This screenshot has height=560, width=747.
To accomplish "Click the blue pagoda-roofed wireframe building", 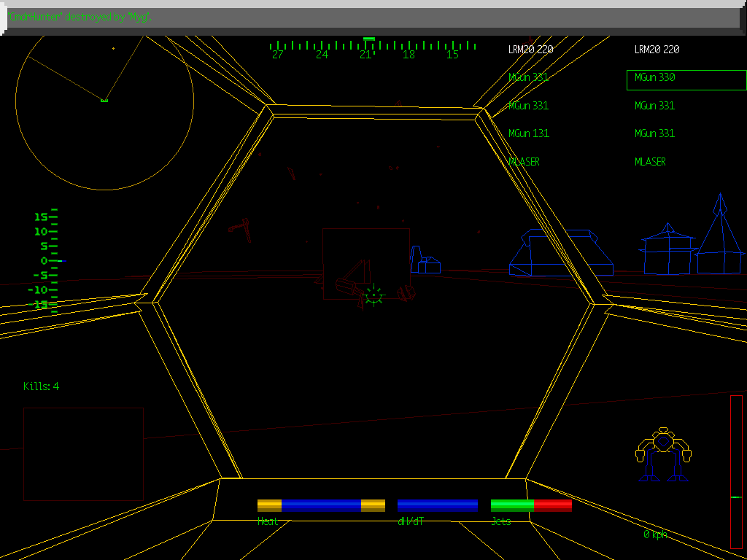I will (x=667, y=249).
